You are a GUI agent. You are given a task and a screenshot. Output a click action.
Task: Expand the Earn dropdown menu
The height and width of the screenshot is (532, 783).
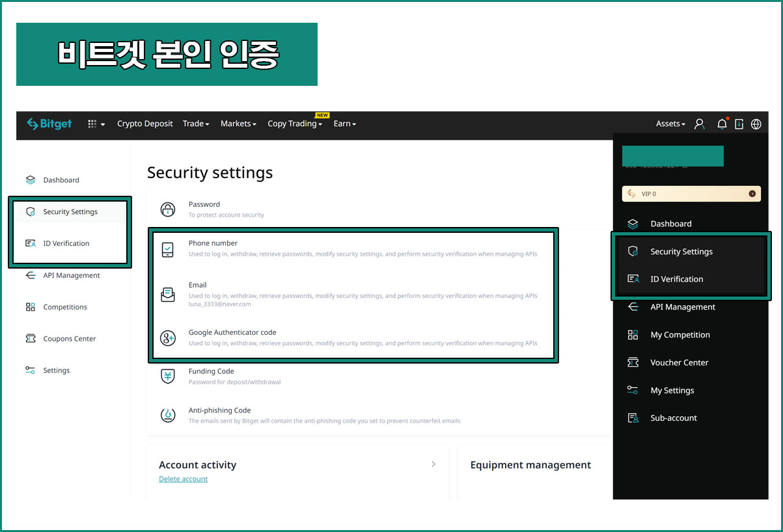click(345, 124)
